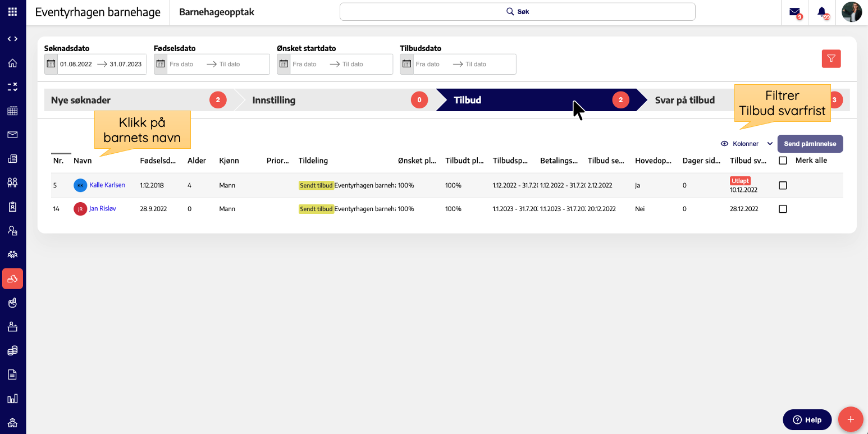Tick the checkbox for Kalle Karlsen row
Image resolution: width=868 pixels, height=434 pixels.
click(x=783, y=185)
